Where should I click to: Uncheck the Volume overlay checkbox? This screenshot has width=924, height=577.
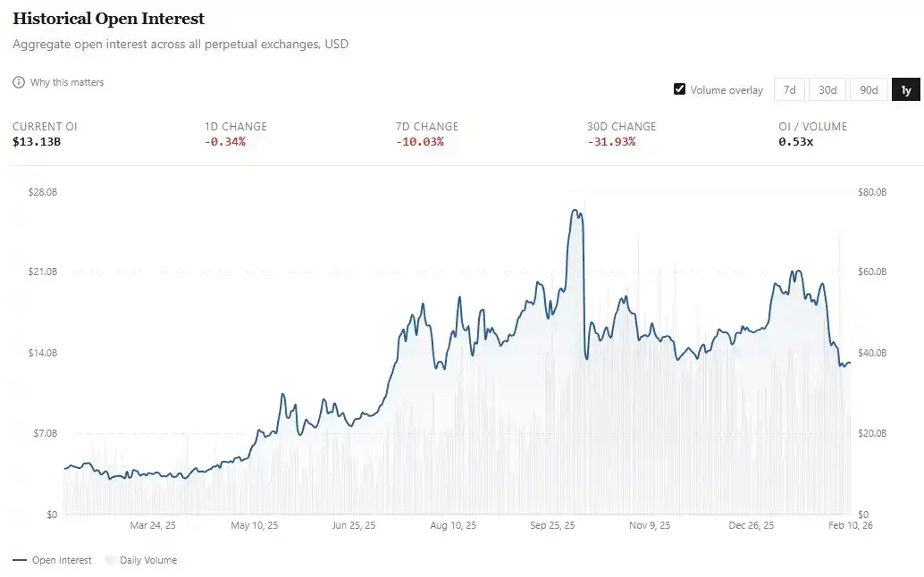point(680,89)
